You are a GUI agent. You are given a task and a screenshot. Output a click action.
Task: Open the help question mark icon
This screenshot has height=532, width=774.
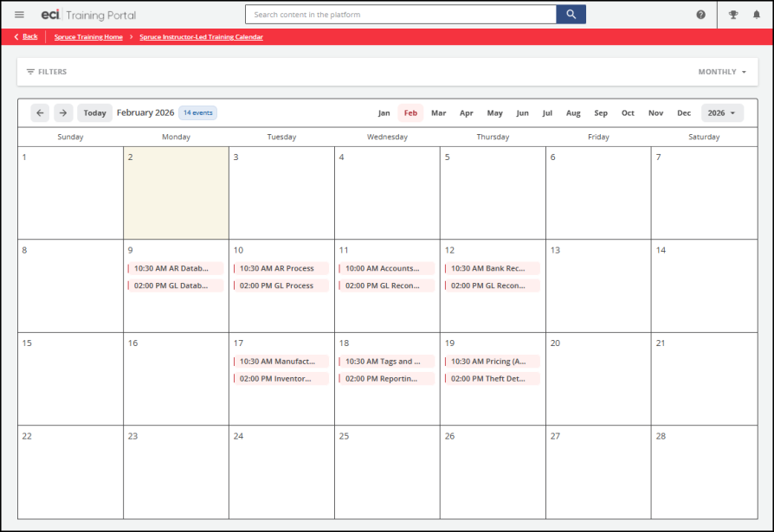click(700, 15)
